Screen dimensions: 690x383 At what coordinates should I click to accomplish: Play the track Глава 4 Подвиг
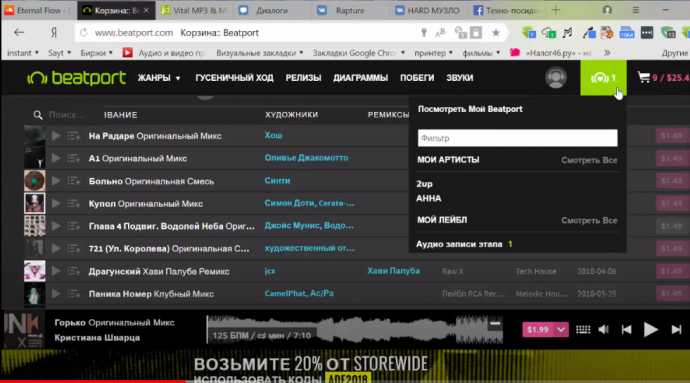(x=56, y=226)
